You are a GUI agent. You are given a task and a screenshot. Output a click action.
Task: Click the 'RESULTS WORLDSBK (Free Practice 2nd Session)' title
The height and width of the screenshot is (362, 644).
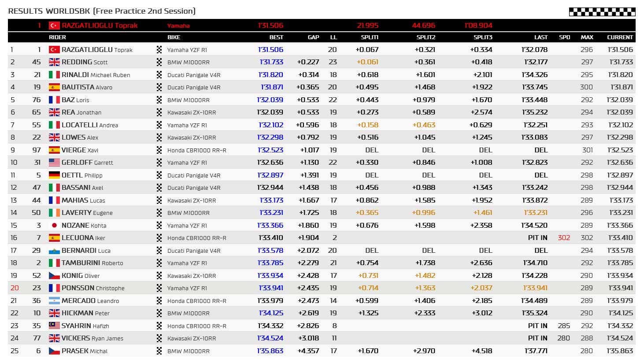[102, 11]
